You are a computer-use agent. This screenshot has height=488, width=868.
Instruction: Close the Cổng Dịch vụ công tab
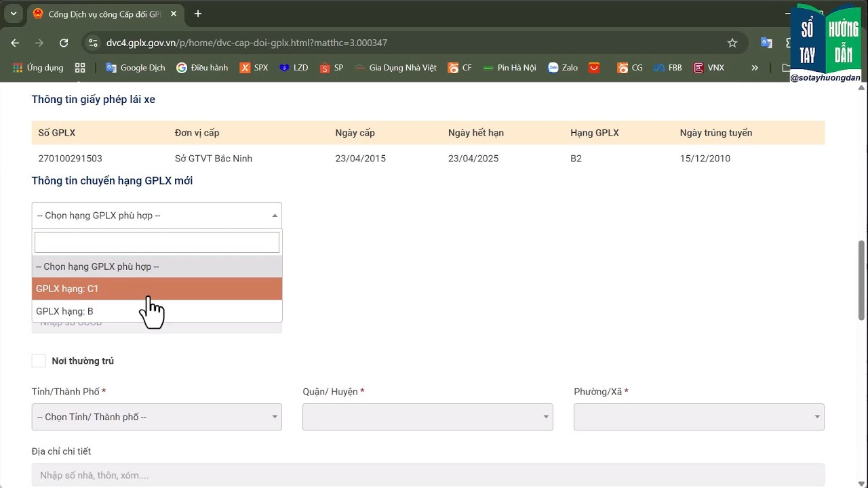click(174, 14)
